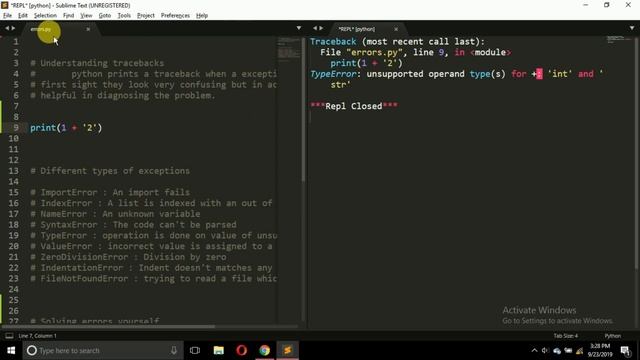
Task: Open the File menu
Action: 7,16
